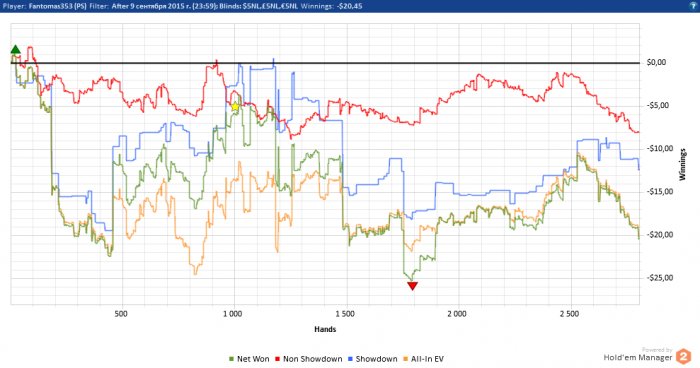Click the yellow star marker on graph
The image size is (700, 368).
[x=235, y=106]
